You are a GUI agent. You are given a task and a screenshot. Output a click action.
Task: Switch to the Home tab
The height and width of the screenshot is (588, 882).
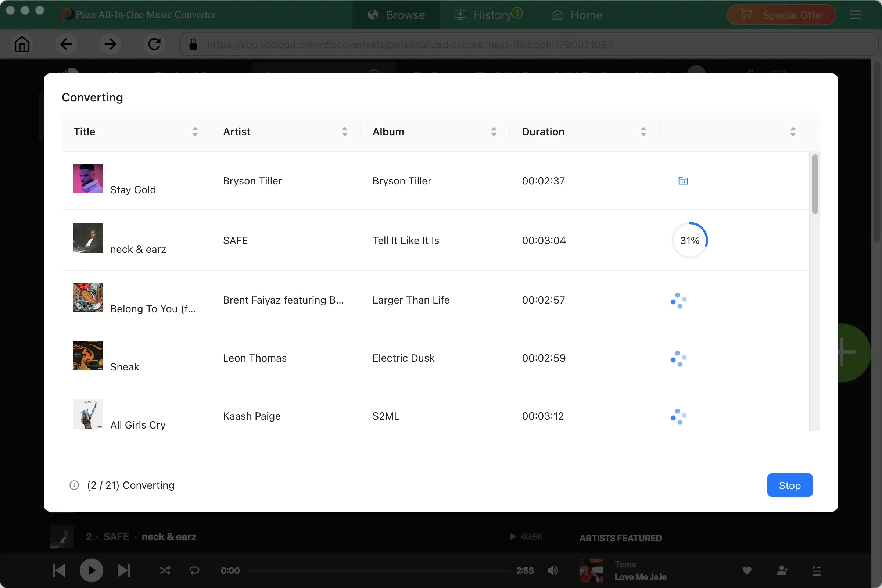(577, 15)
